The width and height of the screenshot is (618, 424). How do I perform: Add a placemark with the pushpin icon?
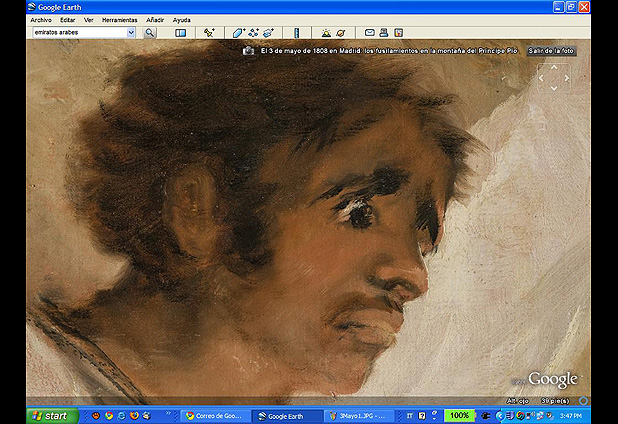(x=209, y=33)
